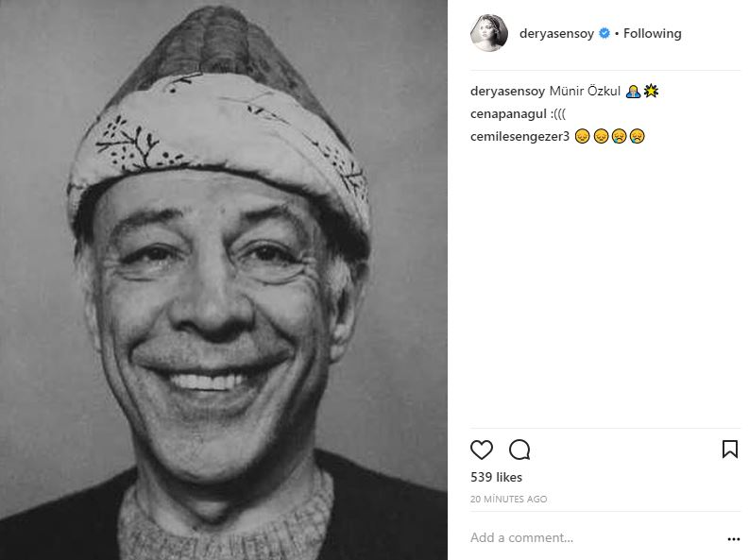
Task: Open the deryasensoy profile picture
Action: point(489,34)
